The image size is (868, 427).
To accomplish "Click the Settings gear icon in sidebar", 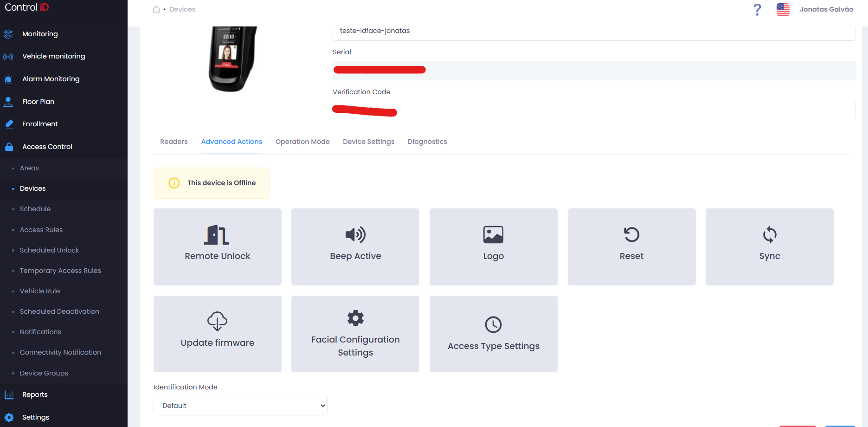I will coord(9,417).
